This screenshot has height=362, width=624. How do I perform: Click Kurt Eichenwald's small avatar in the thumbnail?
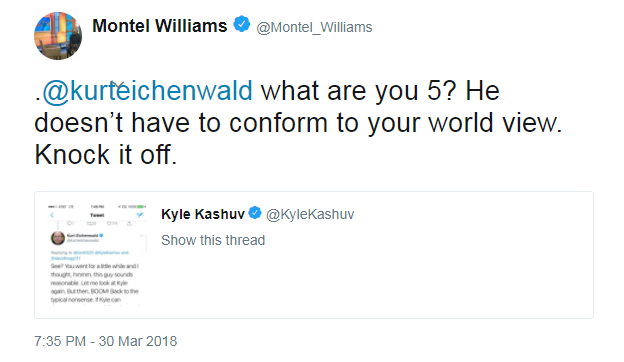pos(58,238)
